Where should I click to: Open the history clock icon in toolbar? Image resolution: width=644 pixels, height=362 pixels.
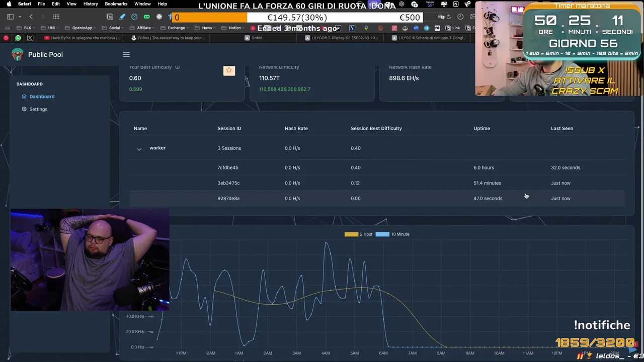(x=460, y=17)
